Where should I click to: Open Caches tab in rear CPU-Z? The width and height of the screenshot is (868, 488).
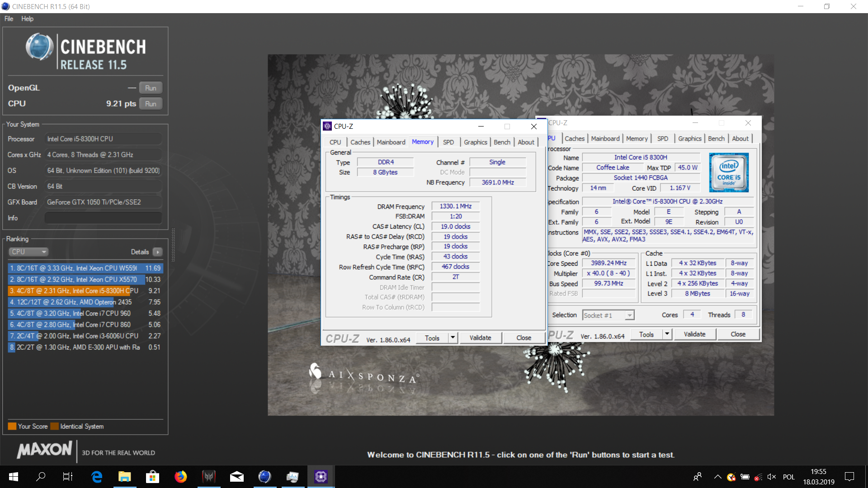575,138
